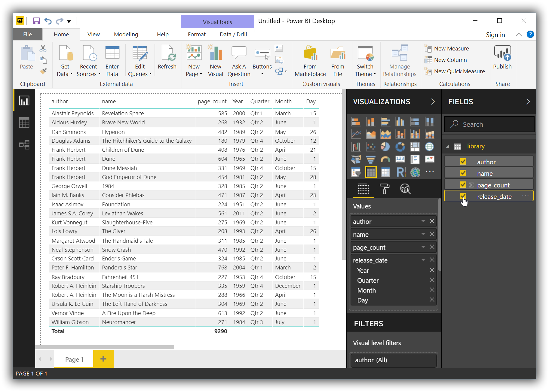Open the Format tab under Visual tools
This screenshot has width=549, height=392.
click(196, 34)
